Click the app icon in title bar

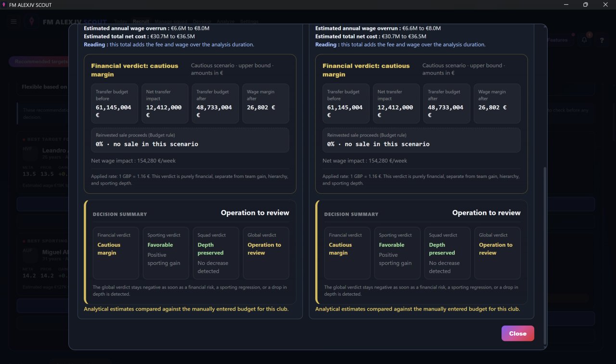pyautogui.click(x=4, y=5)
